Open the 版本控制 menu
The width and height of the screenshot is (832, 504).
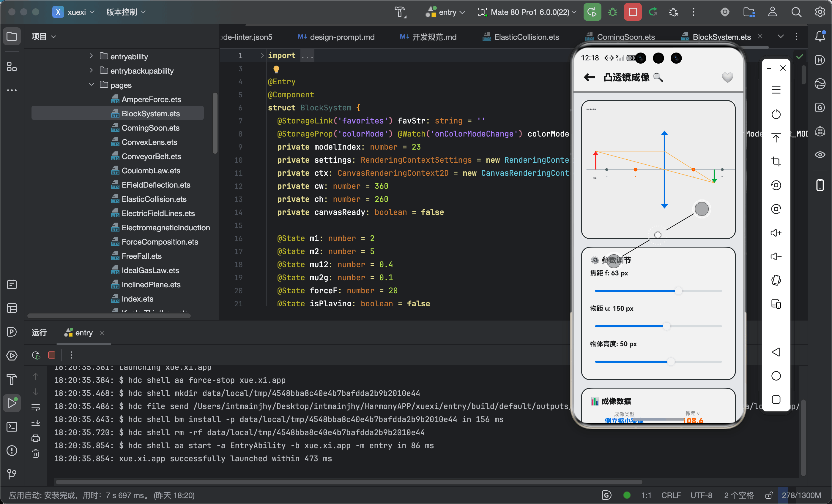[x=126, y=12]
